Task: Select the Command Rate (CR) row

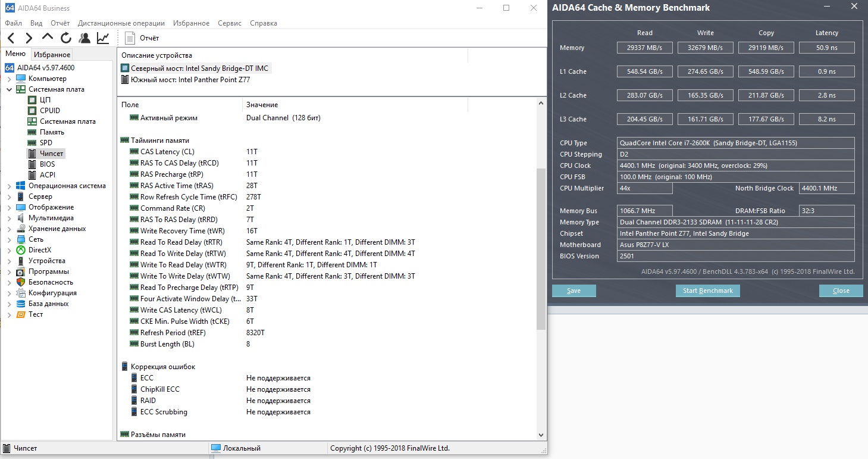Action: coord(327,208)
